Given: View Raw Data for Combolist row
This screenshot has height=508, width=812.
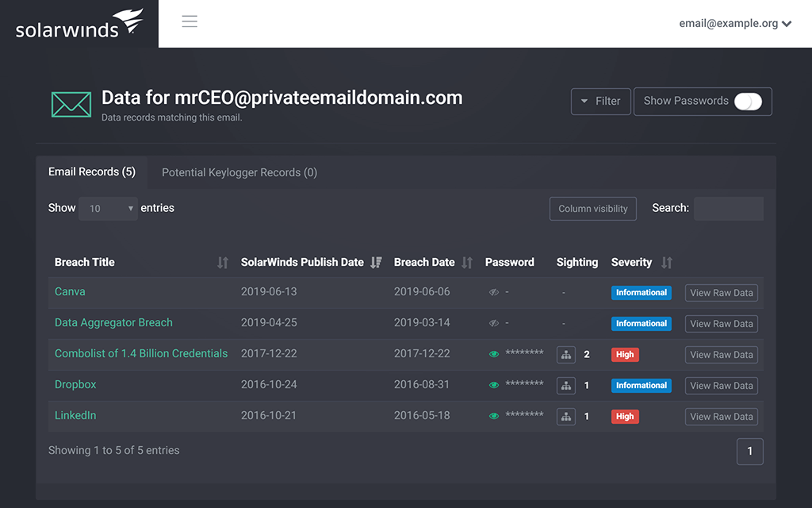Looking at the screenshot, I should [722, 355].
